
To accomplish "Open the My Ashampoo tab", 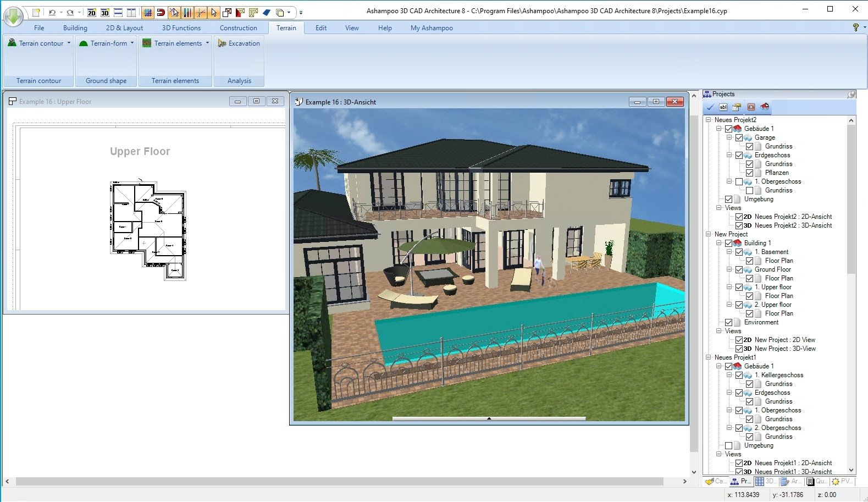I will [432, 28].
